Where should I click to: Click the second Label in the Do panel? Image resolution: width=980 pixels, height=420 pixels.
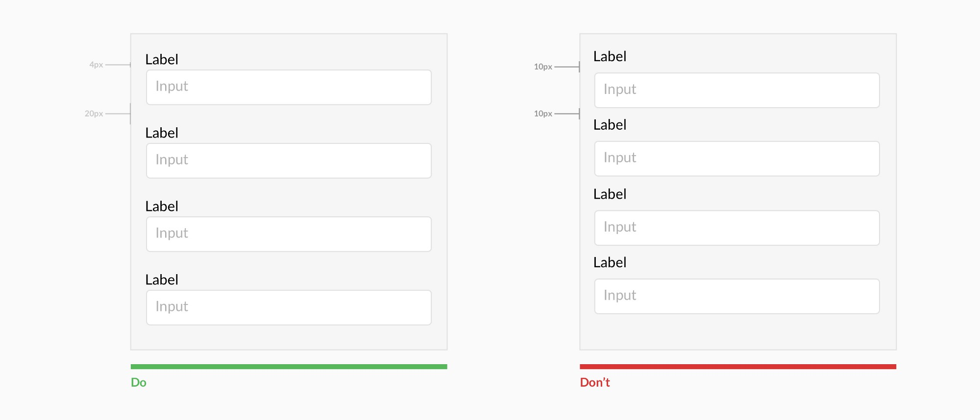[x=162, y=133]
